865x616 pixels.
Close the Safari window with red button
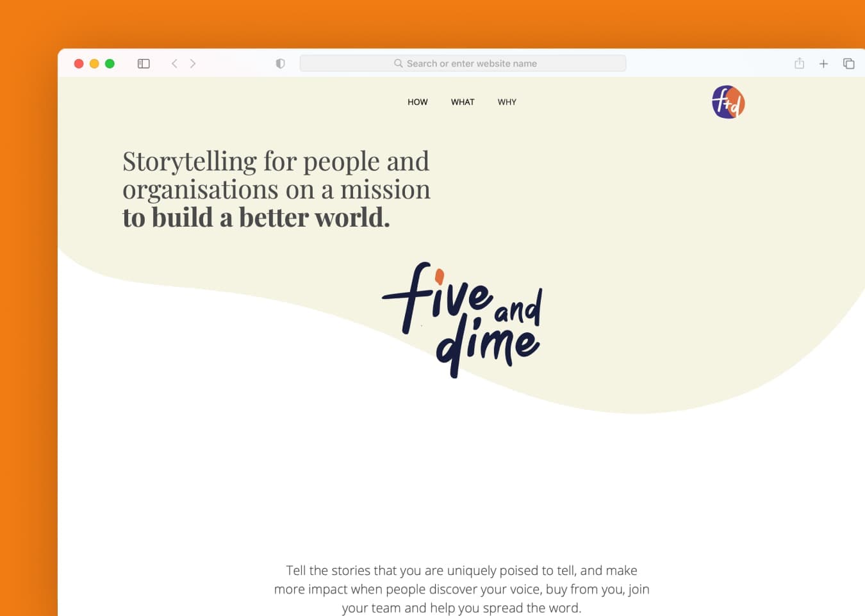pyautogui.click(x=79, y=63)
